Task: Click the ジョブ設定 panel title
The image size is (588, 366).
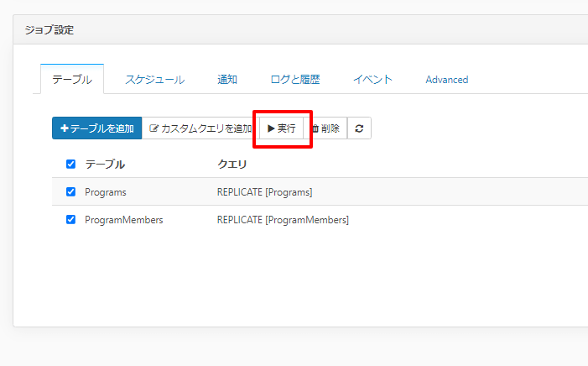Action: 49,30
